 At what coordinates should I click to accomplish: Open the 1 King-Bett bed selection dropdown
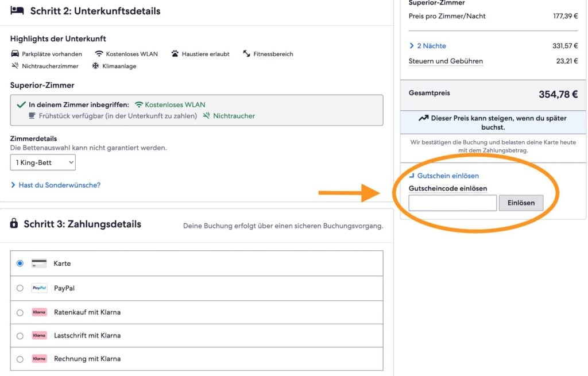(42, 162)
